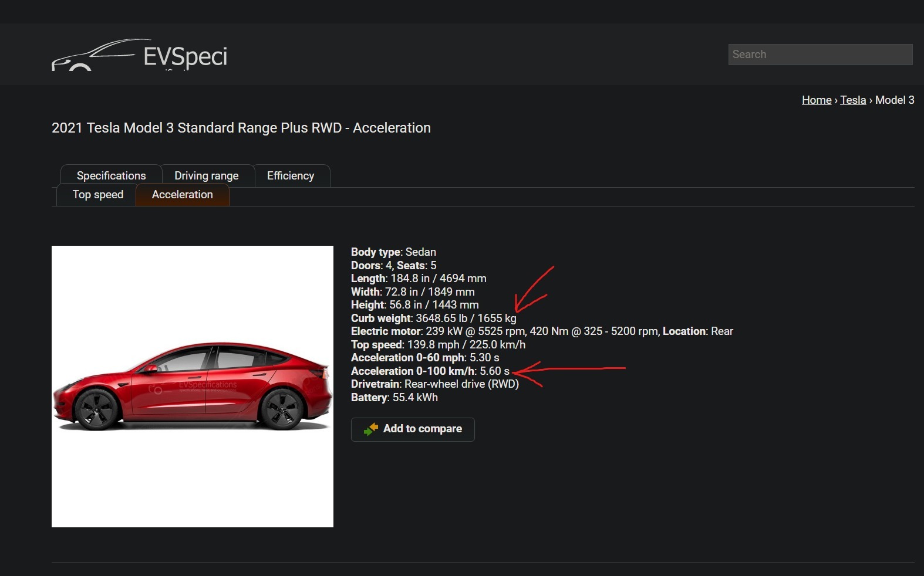Screen dimensions: 924x576
Task: Click the Acceleration 0-100 km/h value
Action: coord(494,371)
